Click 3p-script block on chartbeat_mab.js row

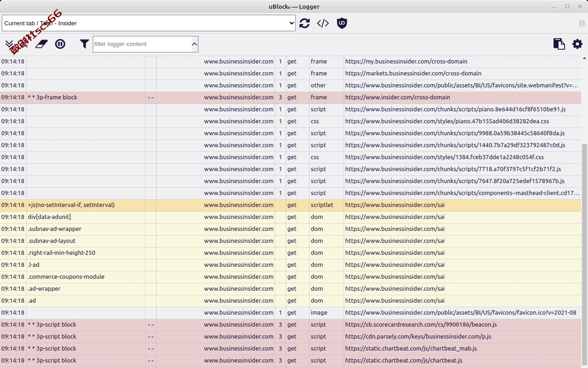pyautogui.click(x=52, y=349)
